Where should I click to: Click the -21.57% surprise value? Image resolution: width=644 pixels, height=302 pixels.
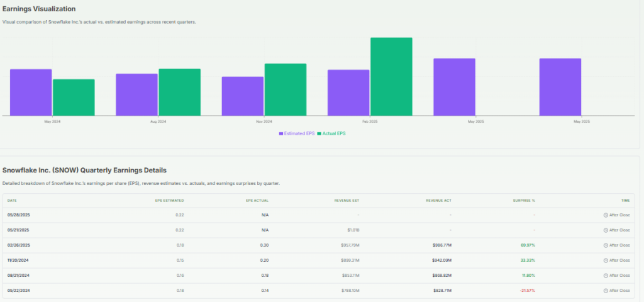pyautogui.click(x=526, y=290)
